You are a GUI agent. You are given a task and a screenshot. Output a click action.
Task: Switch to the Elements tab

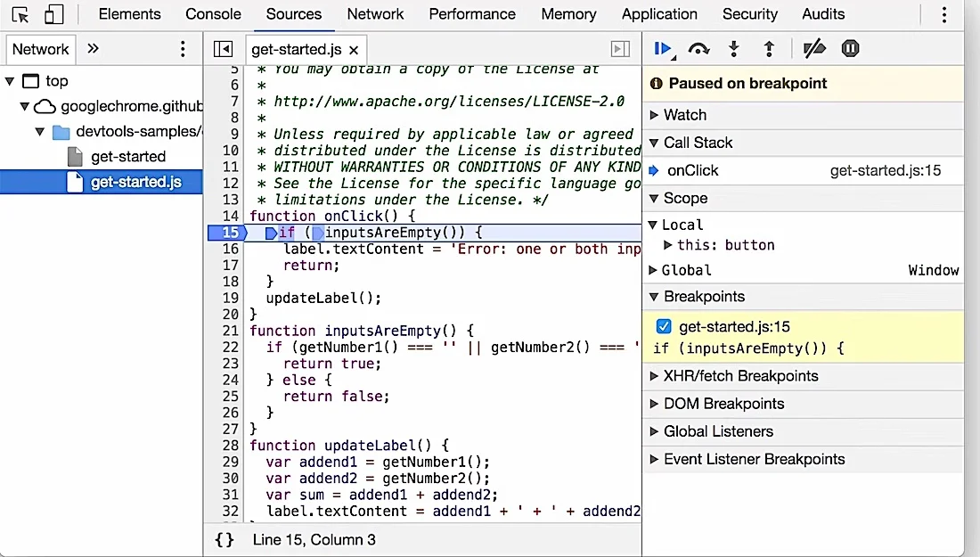(x=129, y=13)
